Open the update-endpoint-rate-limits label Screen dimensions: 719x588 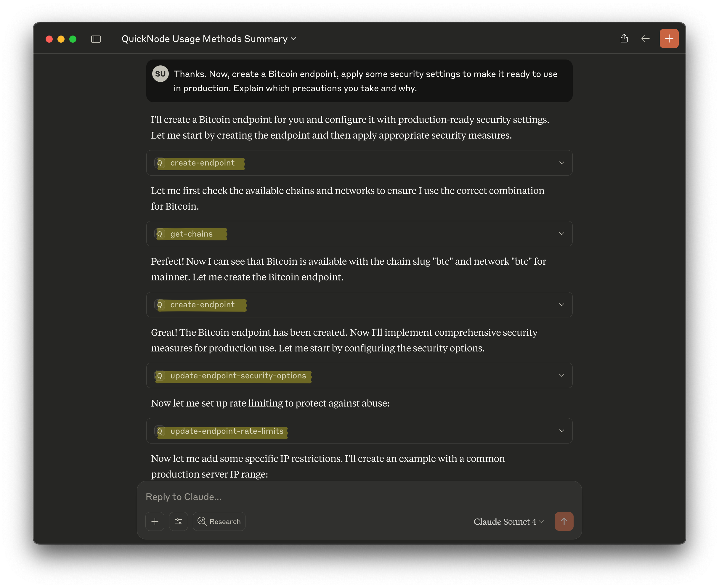(x=227, y=431)
